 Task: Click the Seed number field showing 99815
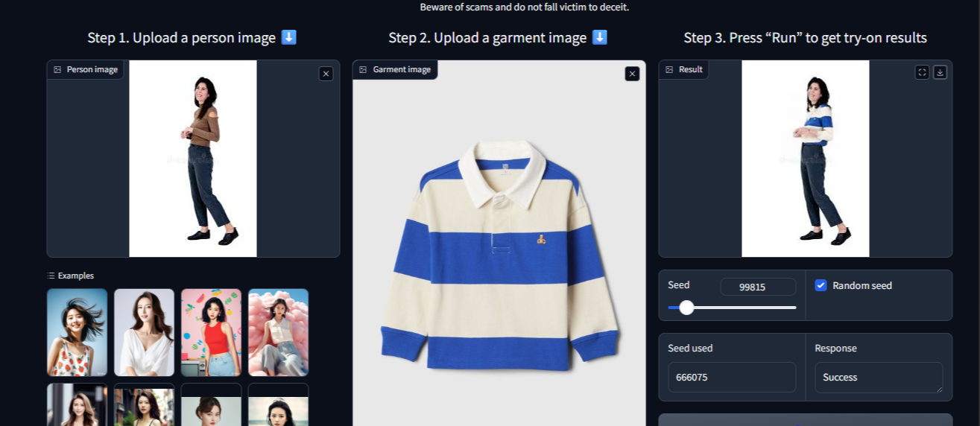[758, 287]
